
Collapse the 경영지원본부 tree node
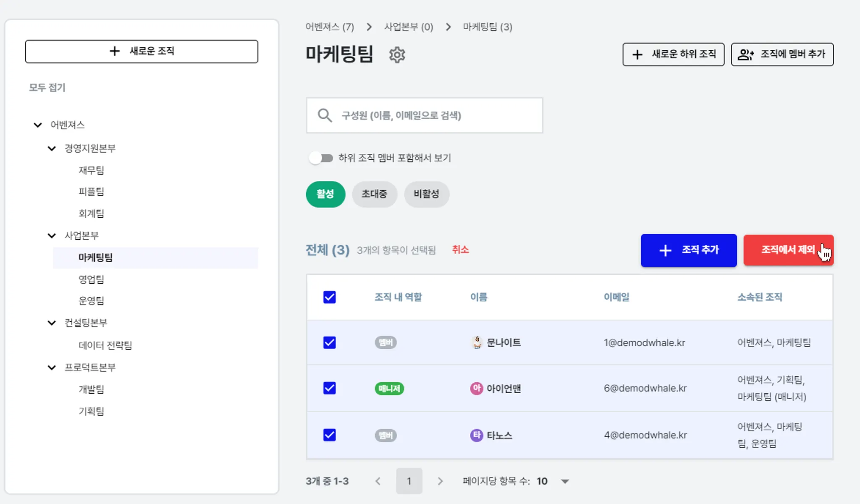[52, 148]
